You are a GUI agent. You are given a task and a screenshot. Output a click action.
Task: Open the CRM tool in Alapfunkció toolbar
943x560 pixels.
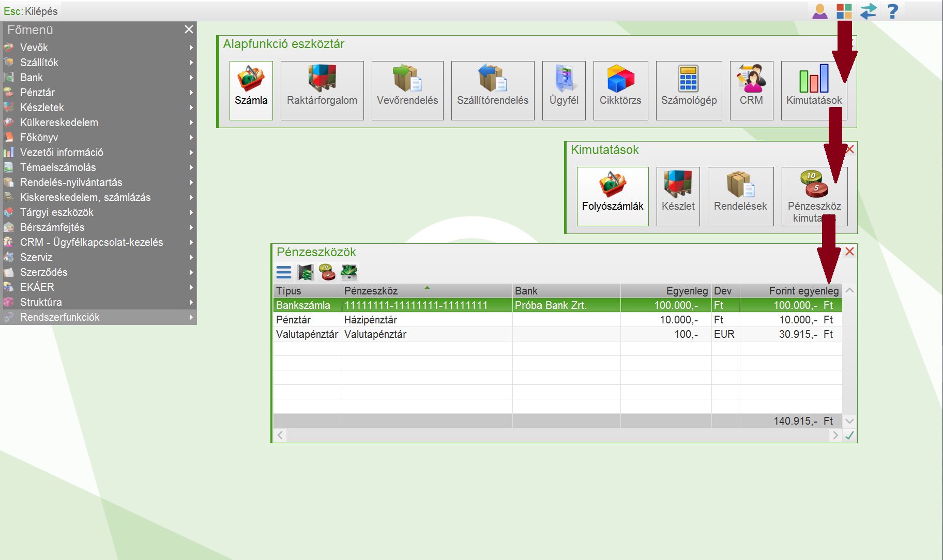pyautogui.click(x=752, y=90)
